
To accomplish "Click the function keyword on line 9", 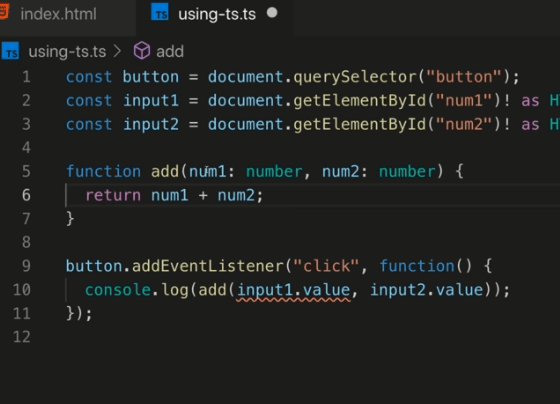I will pyautogui.click(x=416, y=266).
